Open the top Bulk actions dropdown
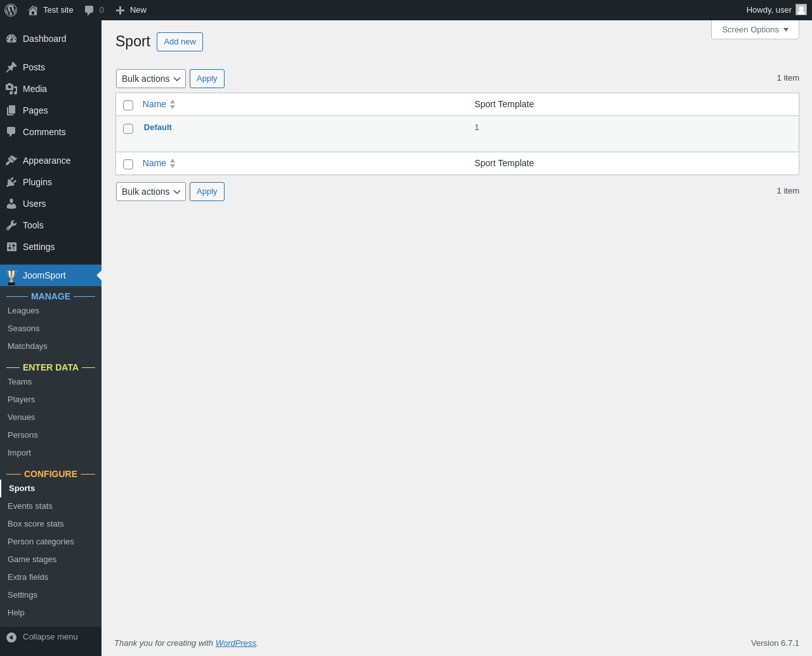The image size is (812, 656). point(151,79)
